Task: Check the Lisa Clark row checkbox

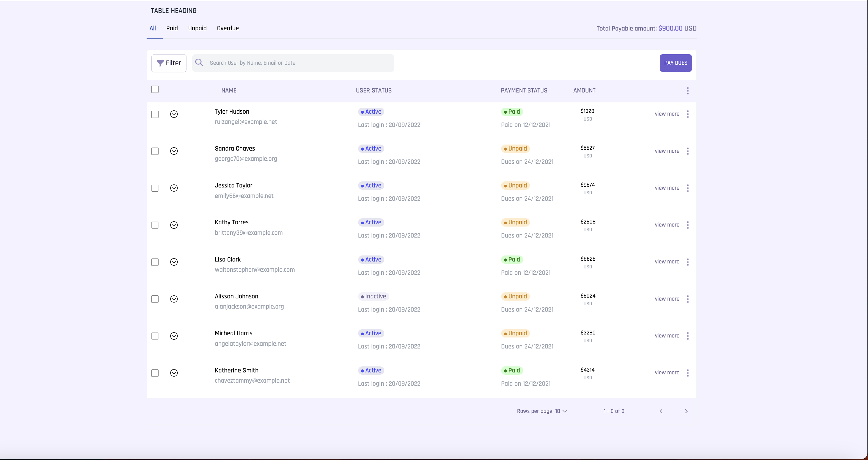Action: [x=155, y=262]
